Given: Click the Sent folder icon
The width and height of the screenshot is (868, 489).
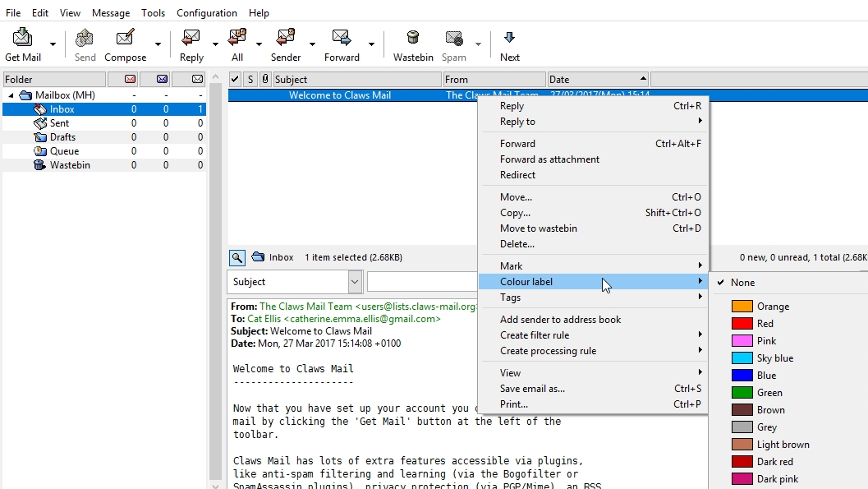Looking at the screenshot, I should pos(40,123).
